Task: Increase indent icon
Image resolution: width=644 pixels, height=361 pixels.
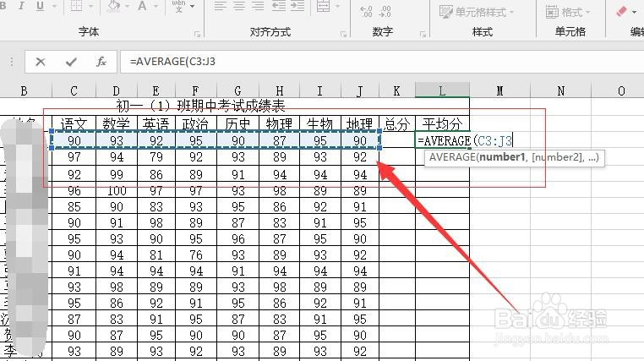Action: click(297, 6)
